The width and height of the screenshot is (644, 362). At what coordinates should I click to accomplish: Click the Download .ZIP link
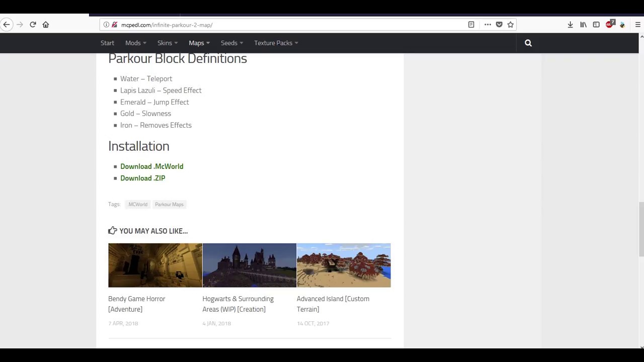pos(142,178)
